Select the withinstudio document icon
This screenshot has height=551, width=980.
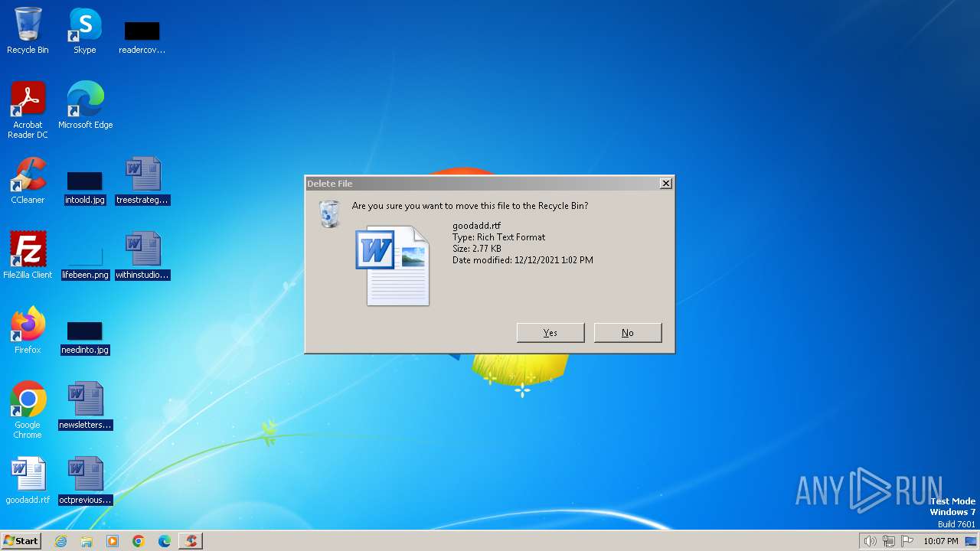142,256
